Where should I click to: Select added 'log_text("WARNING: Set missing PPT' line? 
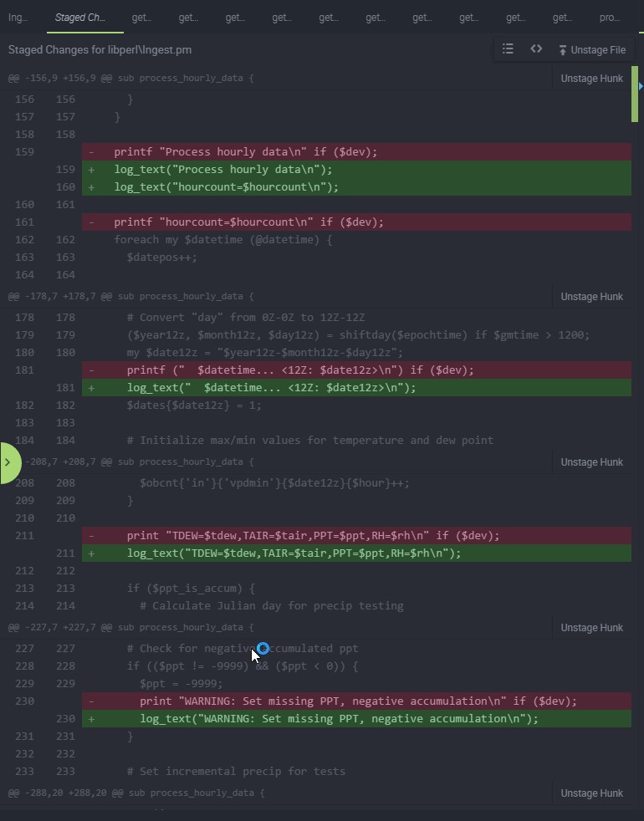[356, 719]
